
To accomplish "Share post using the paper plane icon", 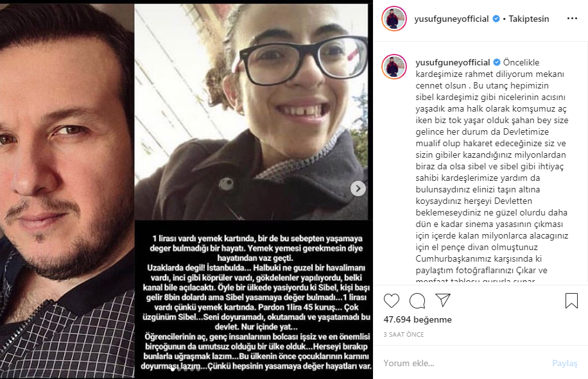I will point(443,300).
